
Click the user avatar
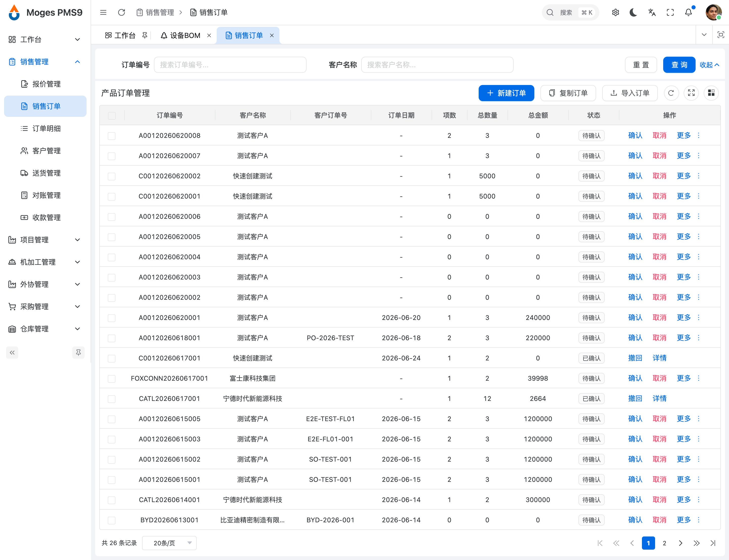point(713,12)
